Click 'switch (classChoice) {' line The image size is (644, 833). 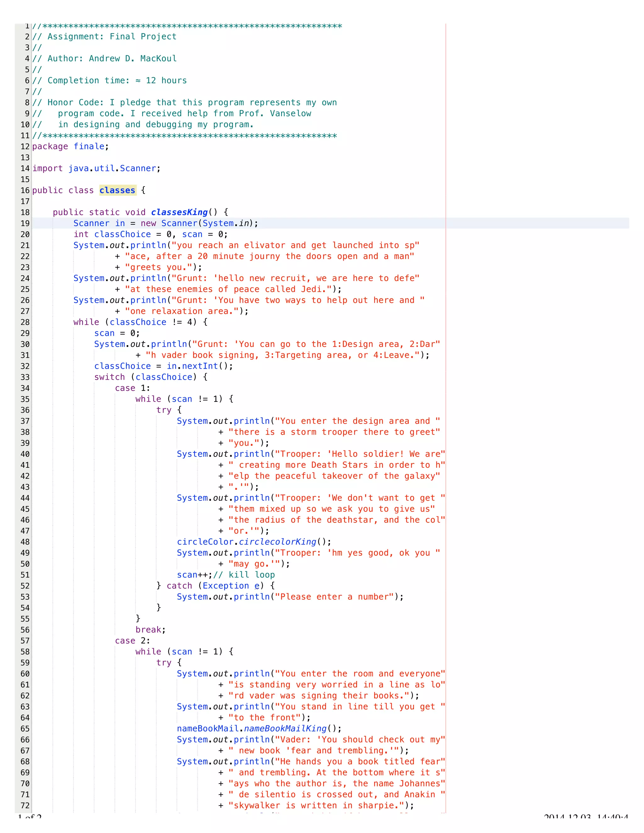(151, 377)
